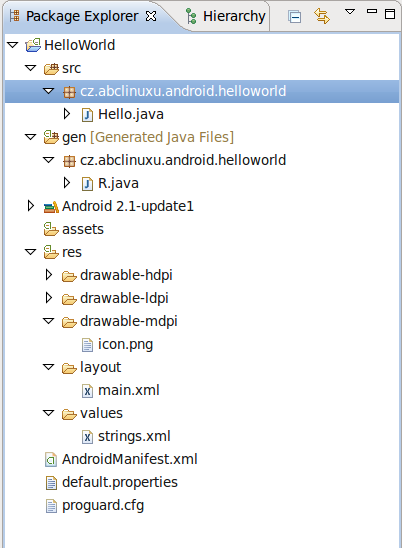Click the drawable-mdpi folder icon

[x=69, y=322]
